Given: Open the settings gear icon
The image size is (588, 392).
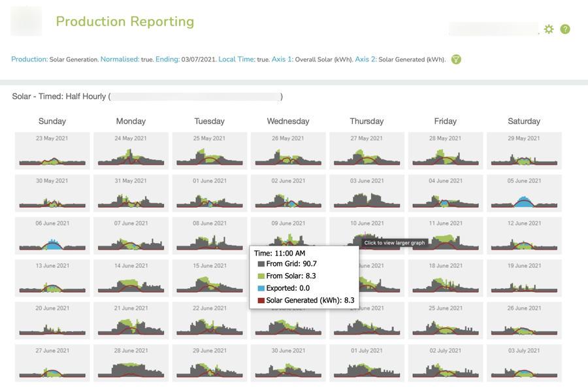Looking at the screenshot, I should [x=549, y=29].
